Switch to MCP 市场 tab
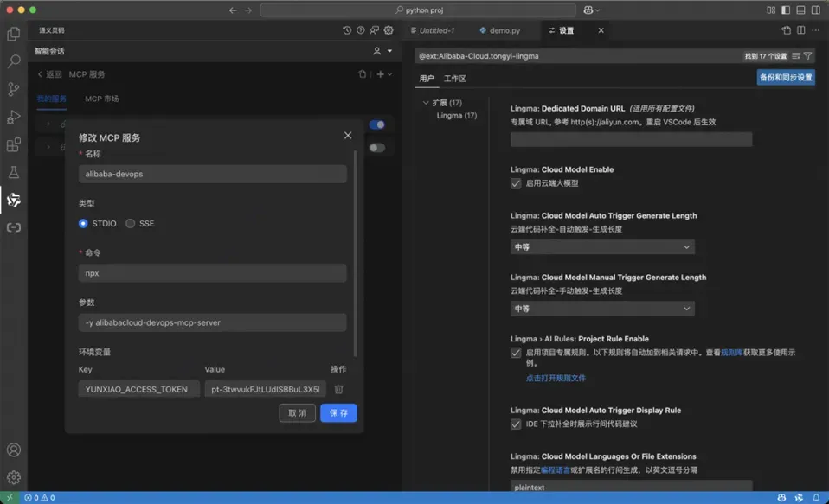 point(101,99)
